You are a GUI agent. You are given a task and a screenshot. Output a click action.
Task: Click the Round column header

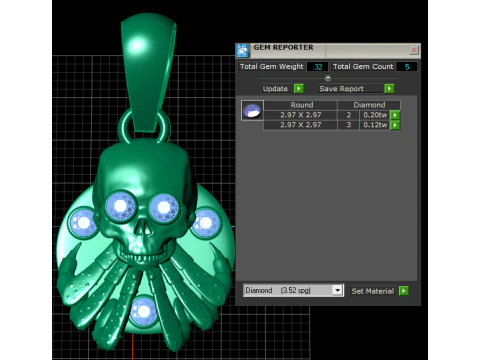301,105
